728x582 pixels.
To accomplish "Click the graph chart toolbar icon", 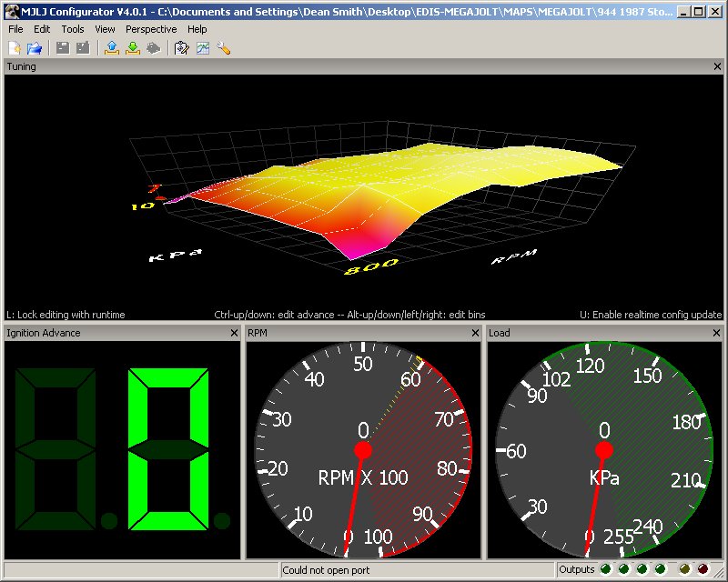I will (x=202, y=48).
